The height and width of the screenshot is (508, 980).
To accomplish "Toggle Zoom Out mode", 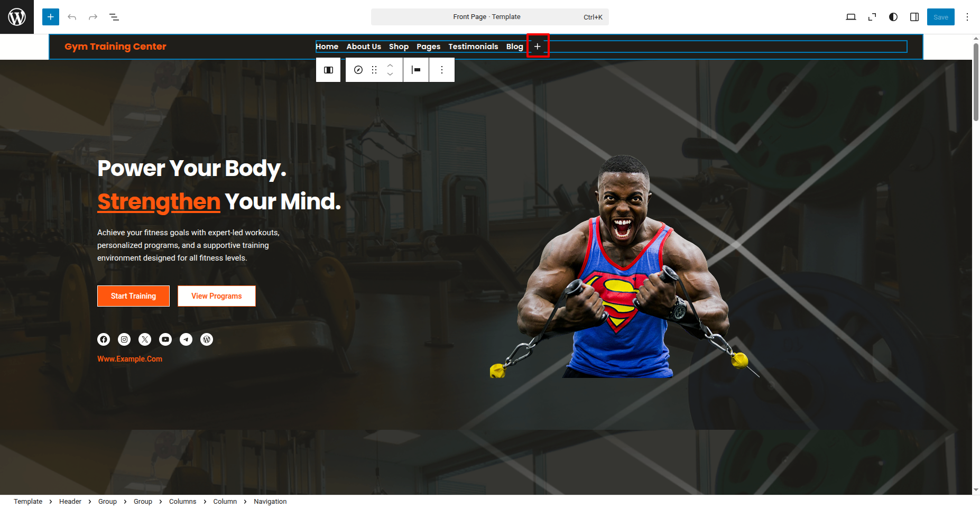I will (872, 17).
